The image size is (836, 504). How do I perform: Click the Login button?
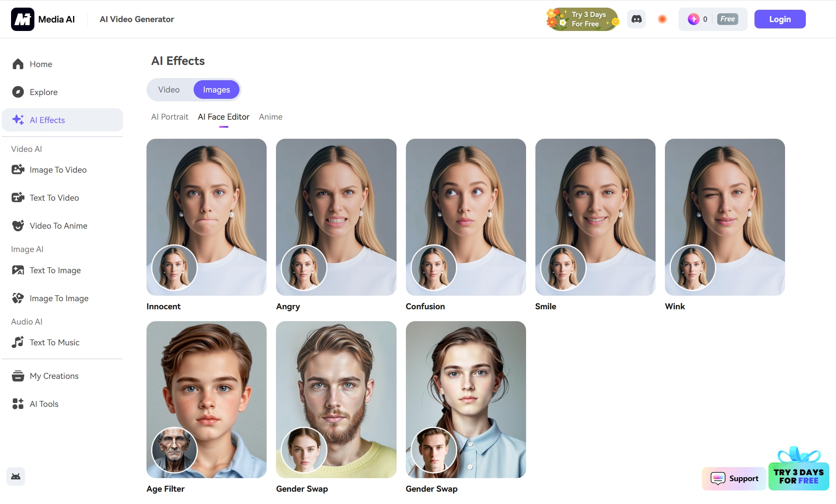[780, 19]
